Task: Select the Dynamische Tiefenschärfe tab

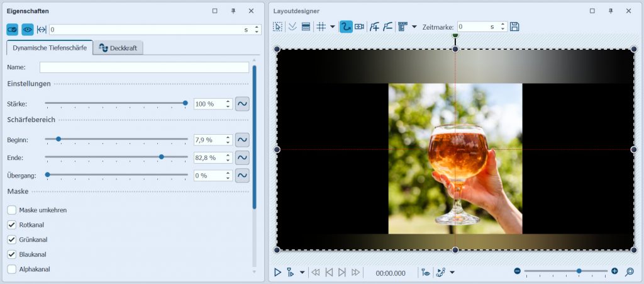Action: click(x=49, y=48)
